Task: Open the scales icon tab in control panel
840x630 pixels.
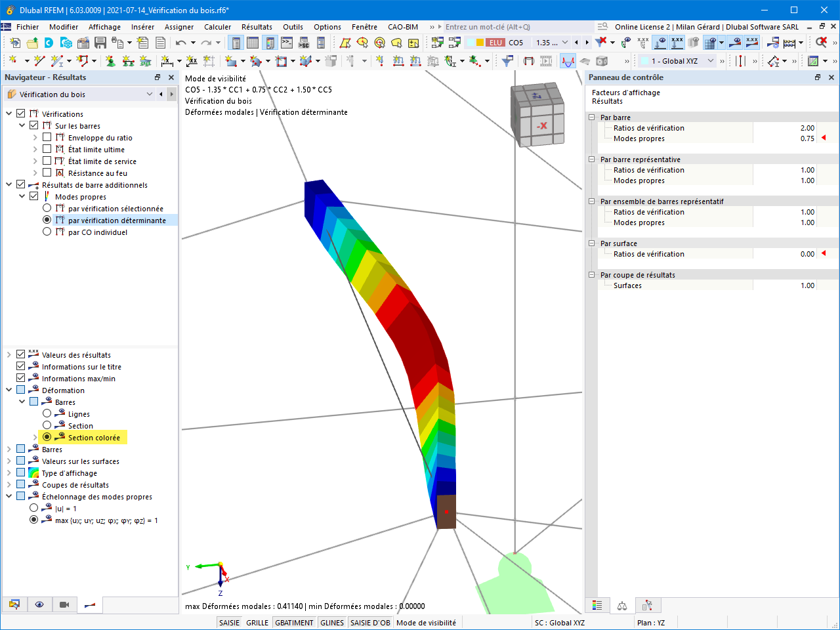Action: click(622, 606)
